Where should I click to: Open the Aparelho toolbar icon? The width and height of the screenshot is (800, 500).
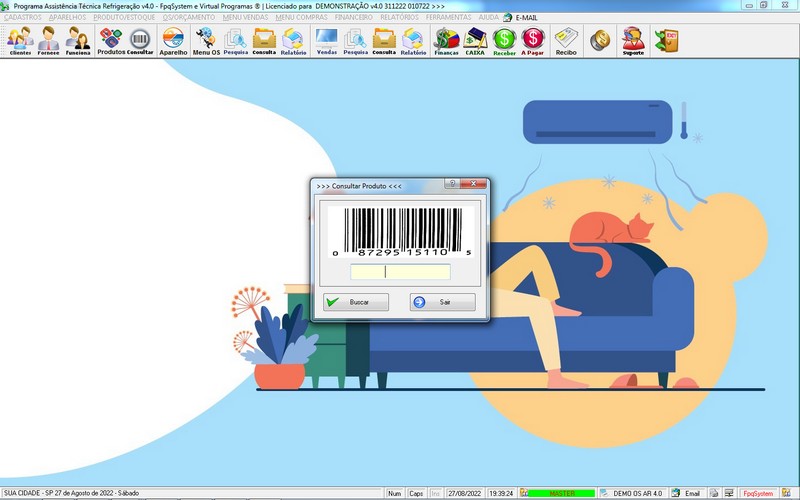point(173,41)
